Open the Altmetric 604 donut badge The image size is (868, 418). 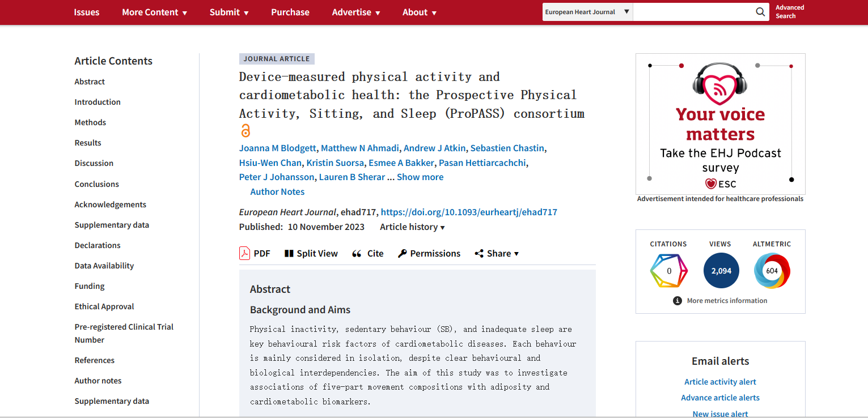[x=772, y=271]
